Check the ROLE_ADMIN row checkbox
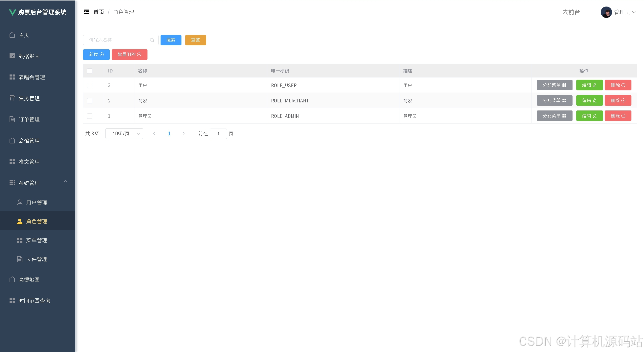The image size is (644, 352). point(90,116)
